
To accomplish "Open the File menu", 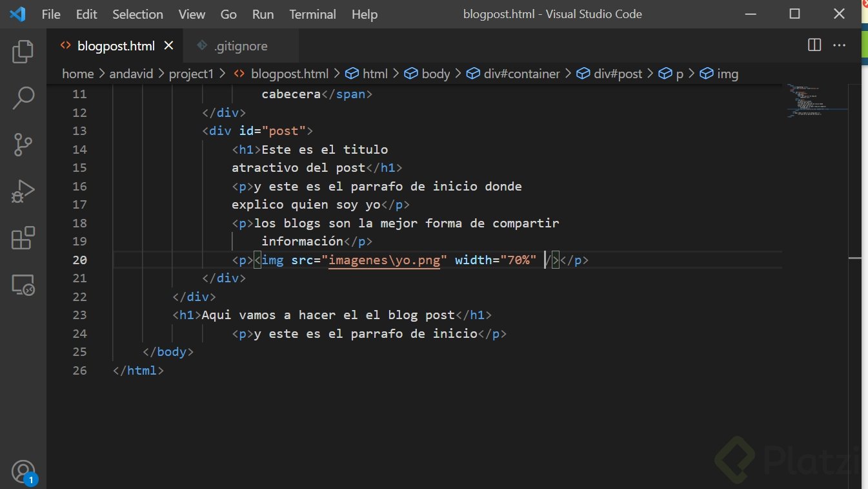I will [x=51, y=14].
